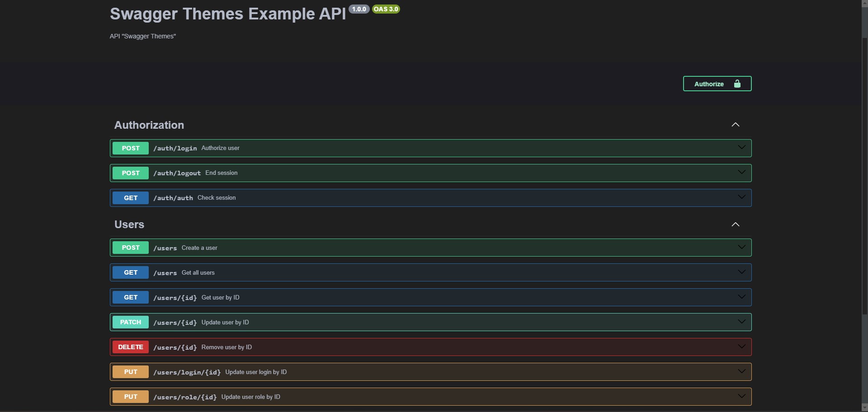The image size is (868, 412).
Task: Expand the Update user login by ID chevron
Action: pyautogui.click(x=741, y=371)
